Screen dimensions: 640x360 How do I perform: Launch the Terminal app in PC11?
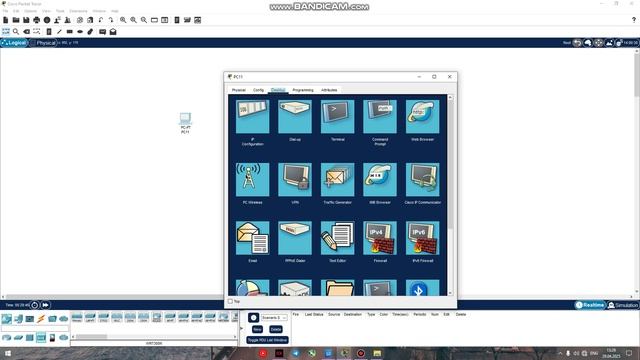338,117
